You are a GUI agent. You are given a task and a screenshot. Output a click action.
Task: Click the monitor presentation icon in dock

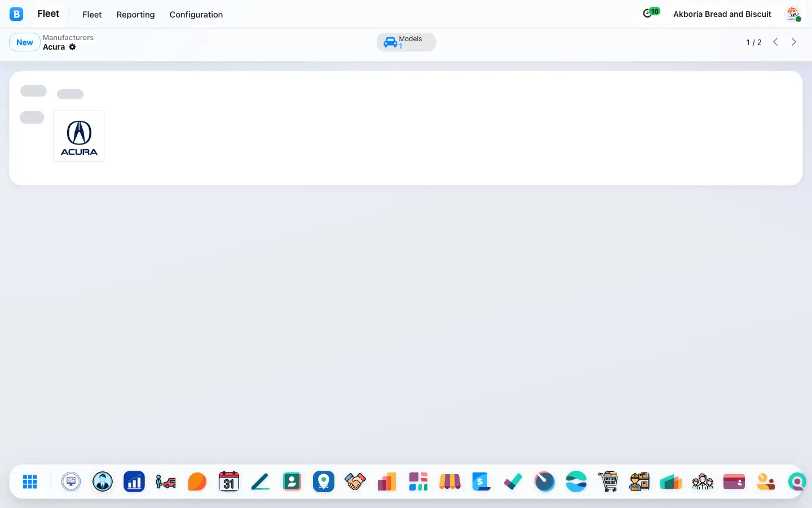point(71,481)
